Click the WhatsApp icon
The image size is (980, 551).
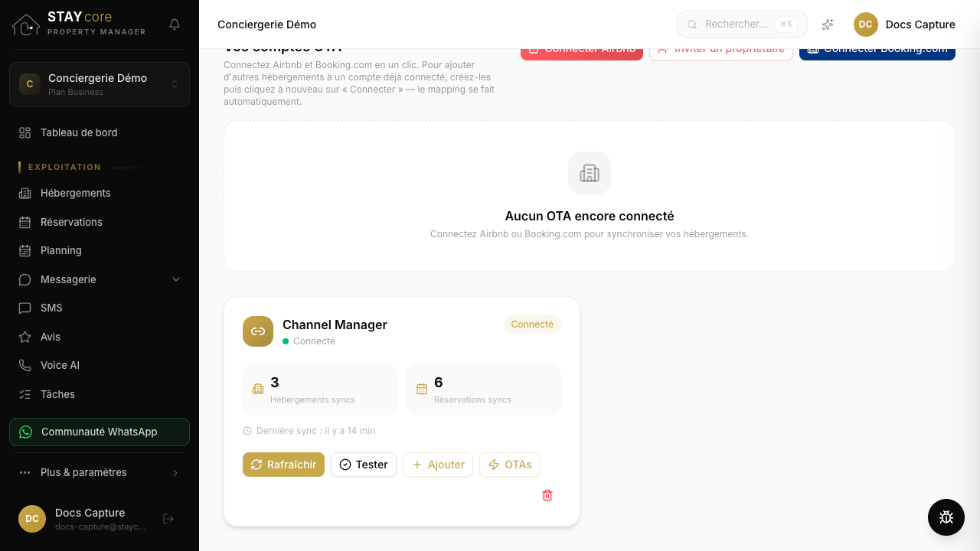[x=26, y=432]
